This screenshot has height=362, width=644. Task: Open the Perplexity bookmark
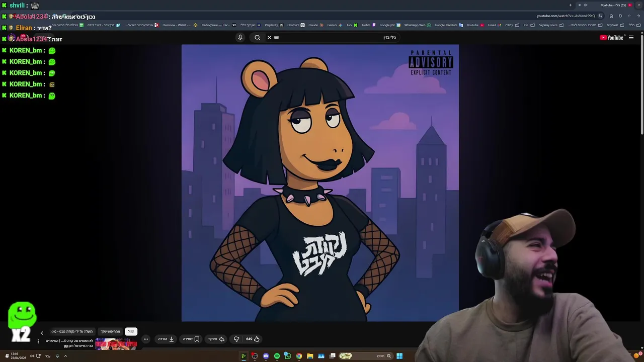273,25
